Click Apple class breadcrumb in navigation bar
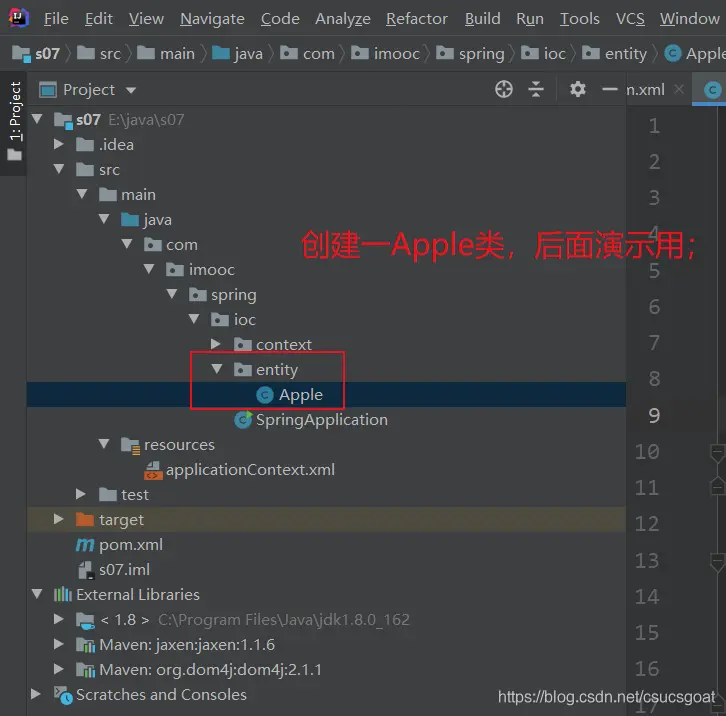The image size is (726, 716). tap(695, 54)
